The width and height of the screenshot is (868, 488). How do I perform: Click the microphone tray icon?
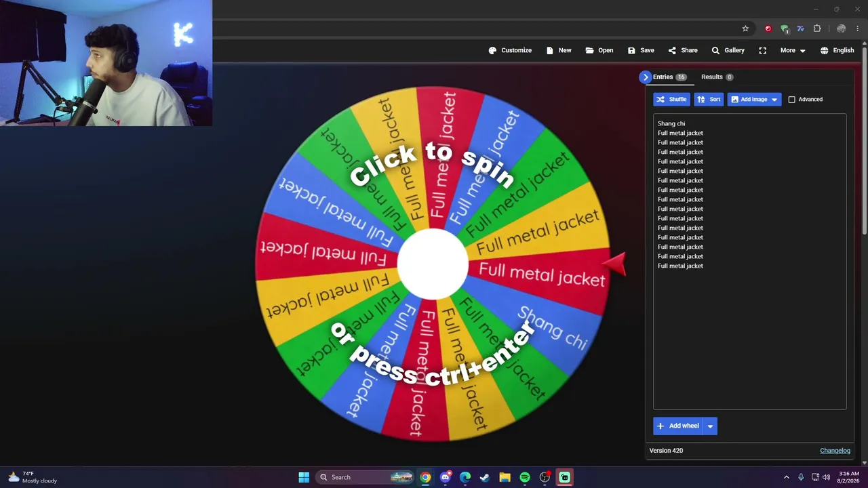coord(801,477)
